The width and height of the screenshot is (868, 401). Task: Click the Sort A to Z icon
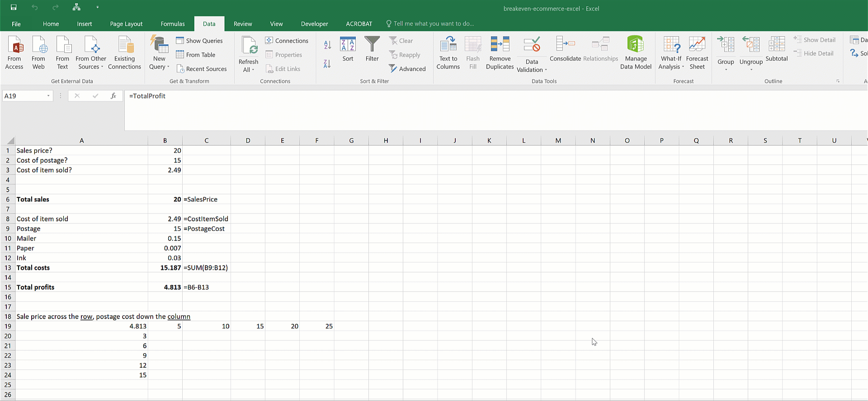click(327, 45)
